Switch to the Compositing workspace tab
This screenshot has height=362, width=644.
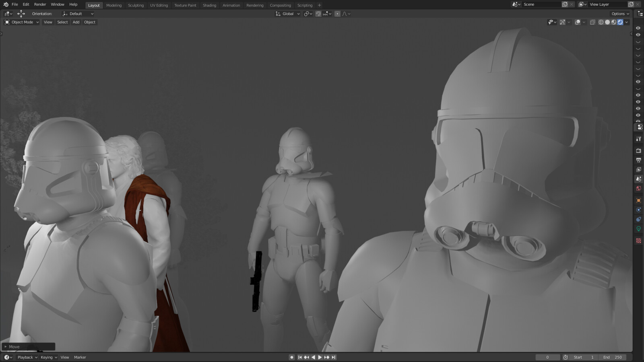pyautogui.click(x=280, y=5)
